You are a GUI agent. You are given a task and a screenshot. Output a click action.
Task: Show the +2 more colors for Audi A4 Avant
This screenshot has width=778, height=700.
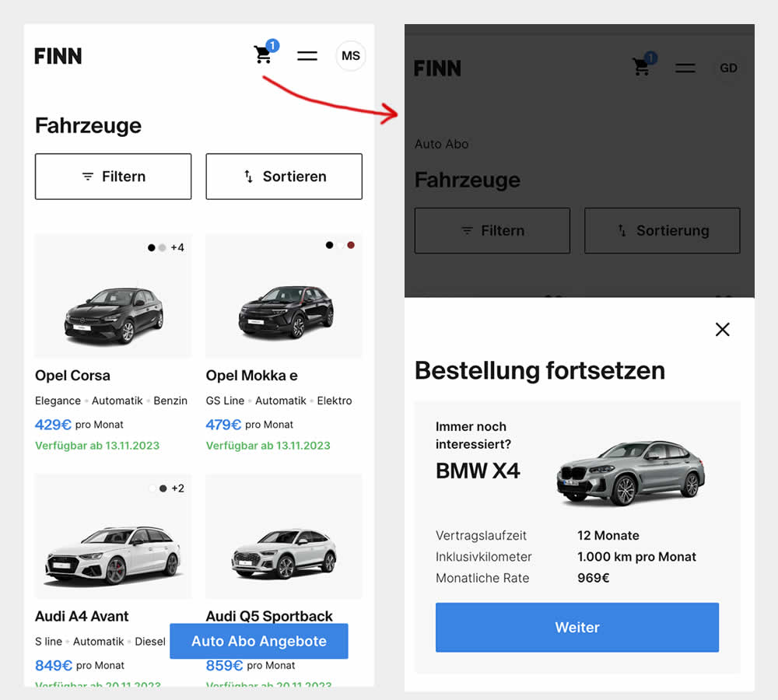(x=177, y=488)
